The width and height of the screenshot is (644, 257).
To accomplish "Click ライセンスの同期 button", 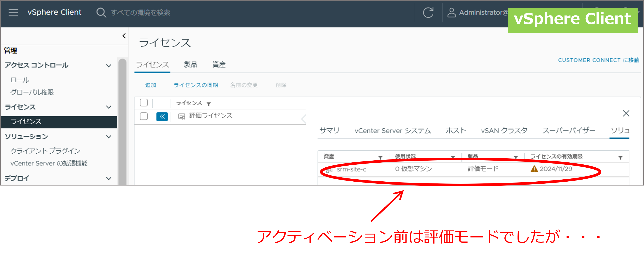I will 196,85.
